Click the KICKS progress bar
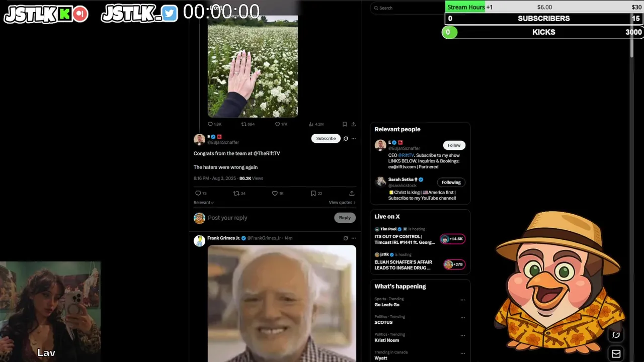 tap(544, 32)
